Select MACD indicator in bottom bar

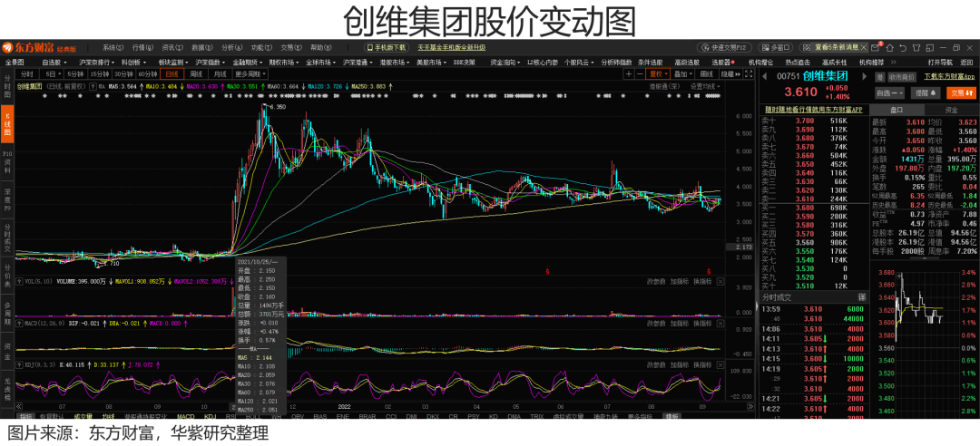(x=186, y=416)
